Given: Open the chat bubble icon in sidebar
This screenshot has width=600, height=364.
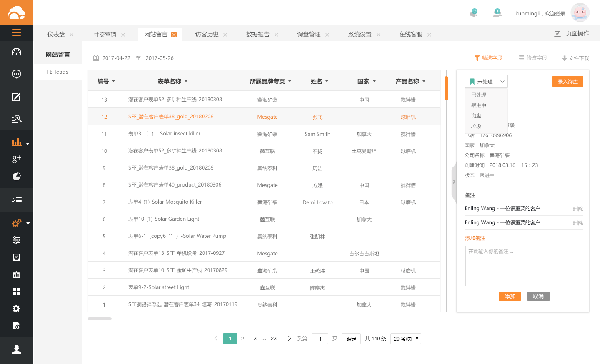Looking at the screenshot, I should pos(17,74).
